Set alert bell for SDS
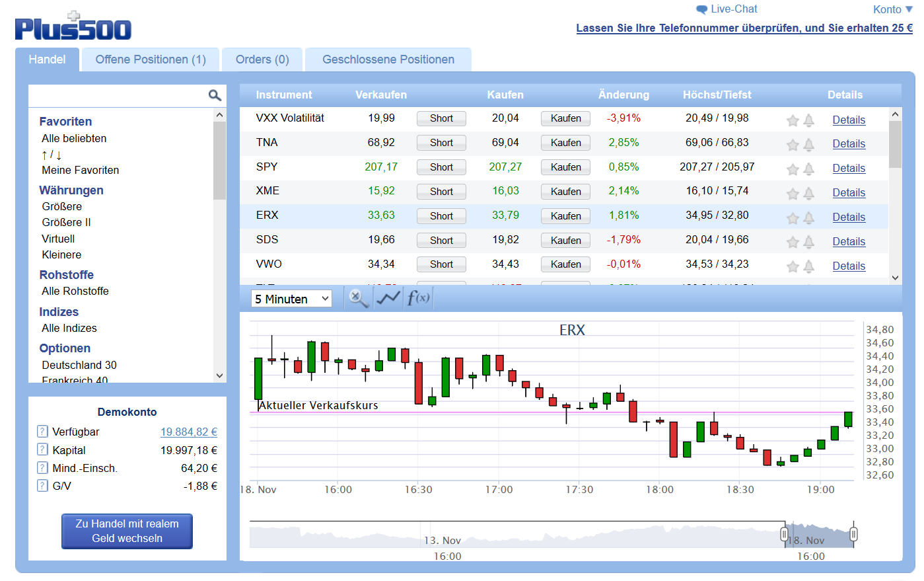 point(809,243)
